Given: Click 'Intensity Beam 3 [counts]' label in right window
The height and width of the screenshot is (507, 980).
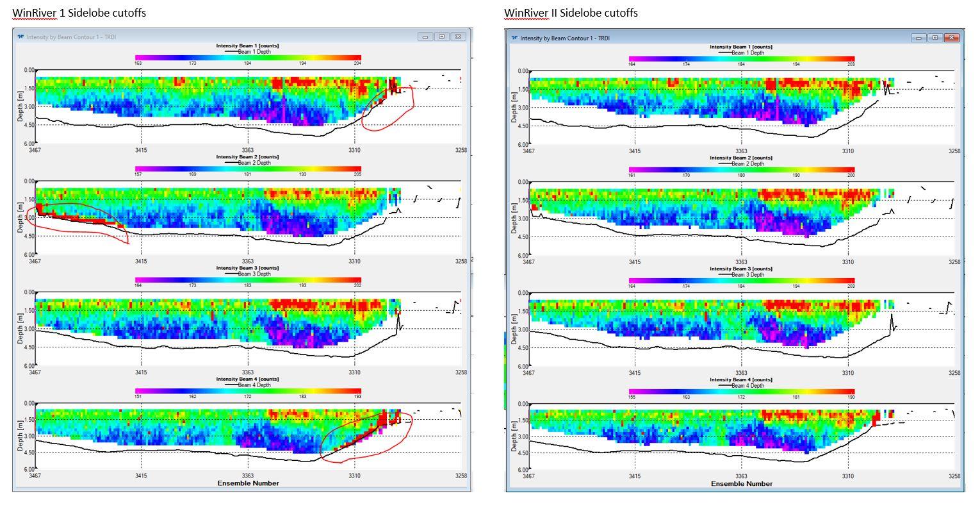Looking at the screenshot, I should [741, 269].
